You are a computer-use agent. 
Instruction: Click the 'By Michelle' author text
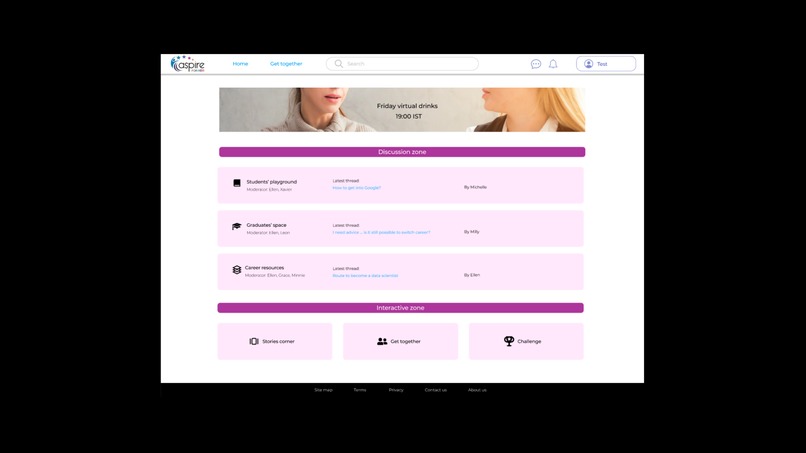click(x=475, y=187)
